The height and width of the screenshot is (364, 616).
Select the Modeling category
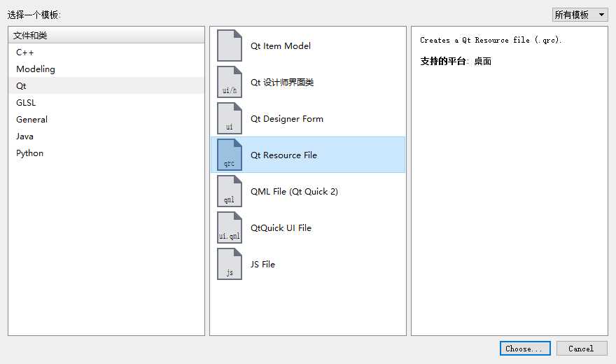coord(106,69)
